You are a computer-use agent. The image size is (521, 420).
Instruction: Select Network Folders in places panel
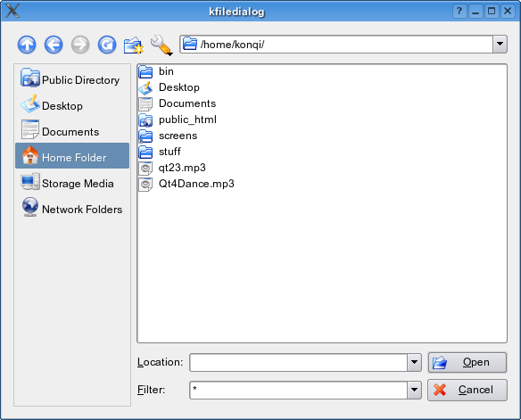click(x=72, y=210)
